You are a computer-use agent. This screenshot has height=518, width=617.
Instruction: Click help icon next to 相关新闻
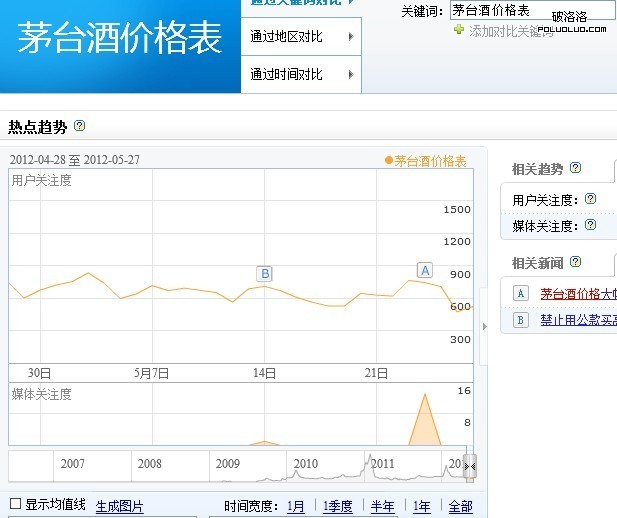[x=575, y=262]
